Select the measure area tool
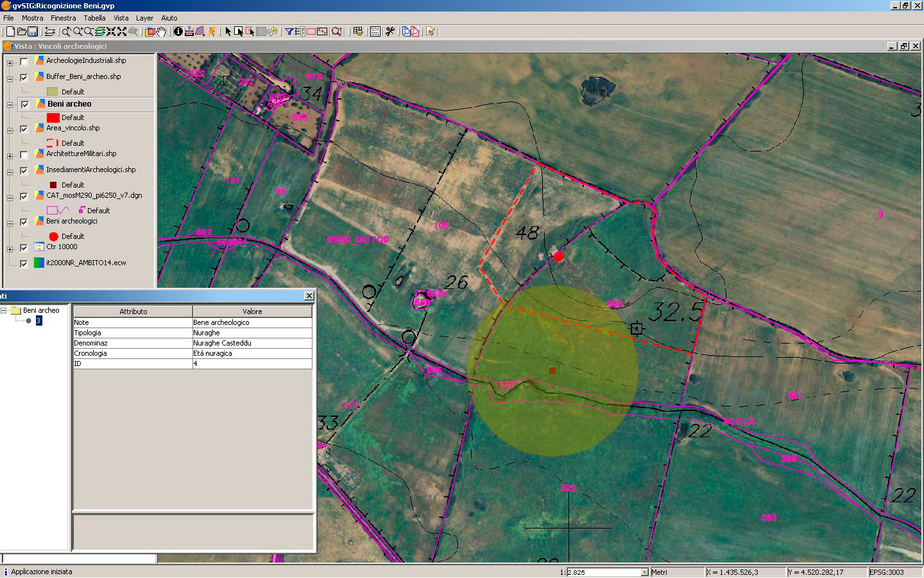The image size is (924, 578). coord(199,31)
